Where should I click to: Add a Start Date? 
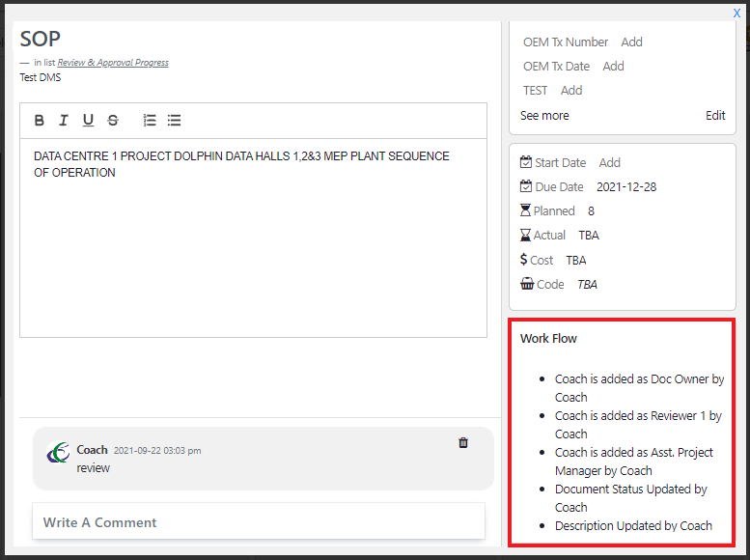[x=609, y=163]
